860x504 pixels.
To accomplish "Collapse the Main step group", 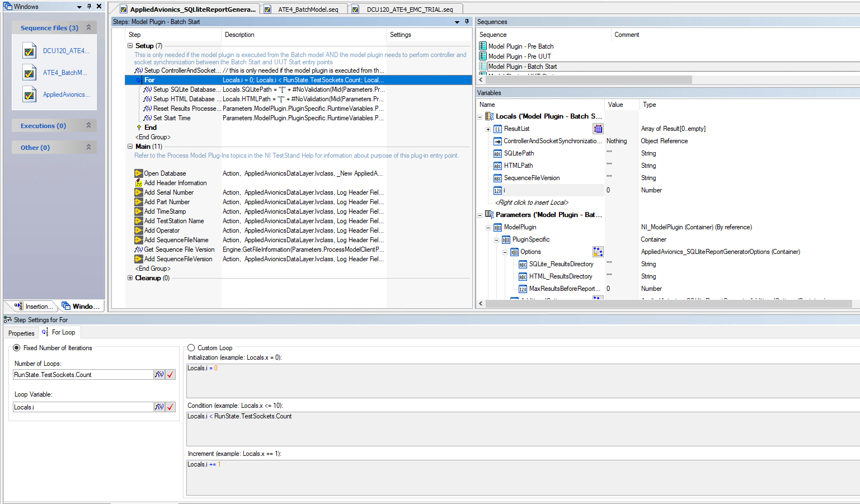I will (x=130, y=147).
